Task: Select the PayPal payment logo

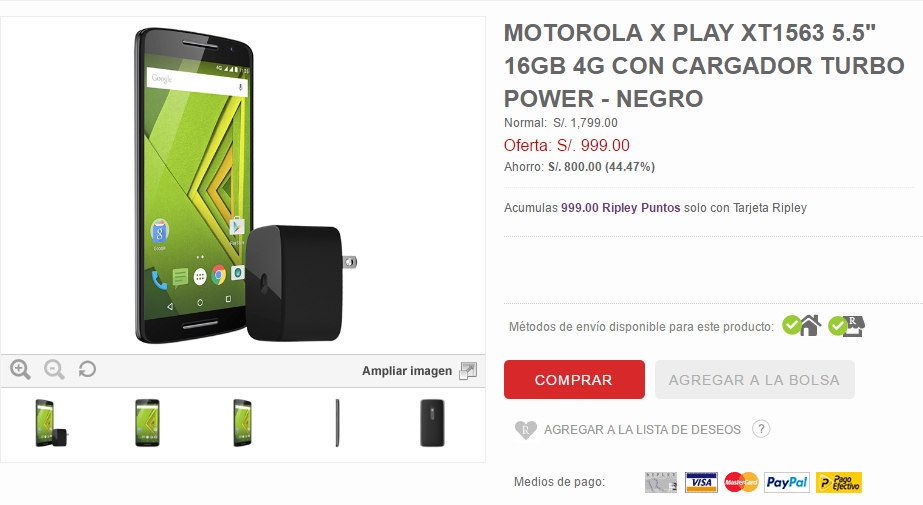Action: coord(787,483)
